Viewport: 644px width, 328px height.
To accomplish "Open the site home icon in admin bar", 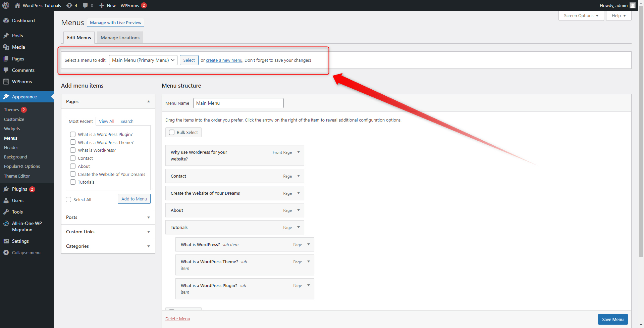I will 17,5.
